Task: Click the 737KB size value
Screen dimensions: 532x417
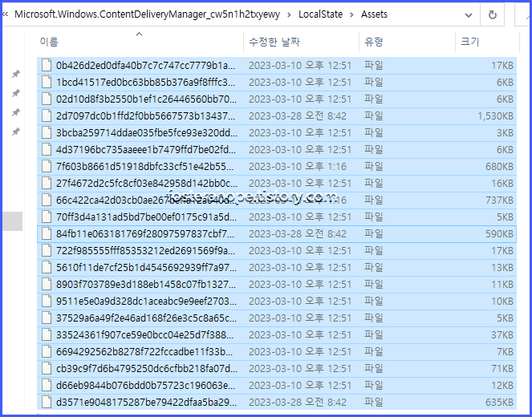Action: click(x=499, y=200)
